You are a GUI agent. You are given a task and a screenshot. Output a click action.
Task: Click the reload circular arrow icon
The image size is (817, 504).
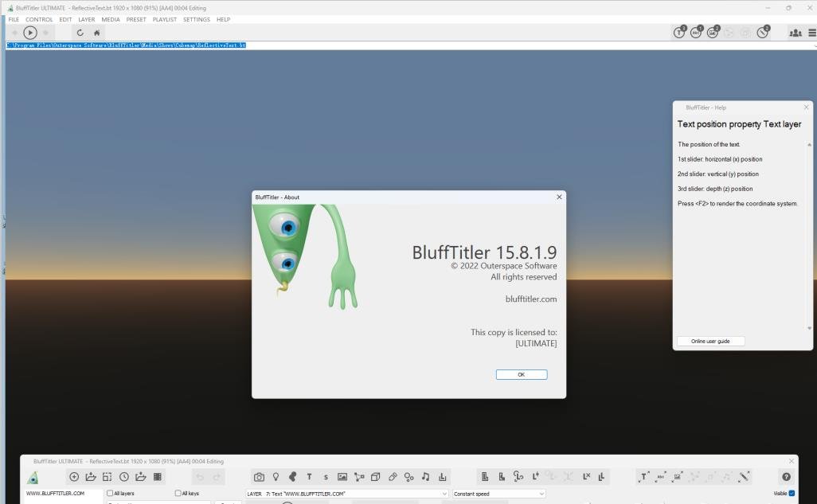pos(80,33)
